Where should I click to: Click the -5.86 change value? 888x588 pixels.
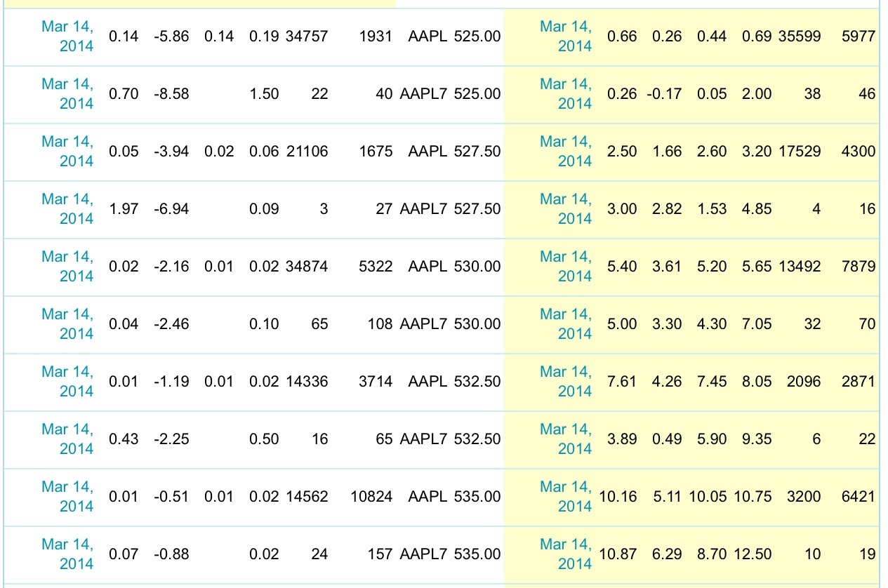[x=171, y=36]
